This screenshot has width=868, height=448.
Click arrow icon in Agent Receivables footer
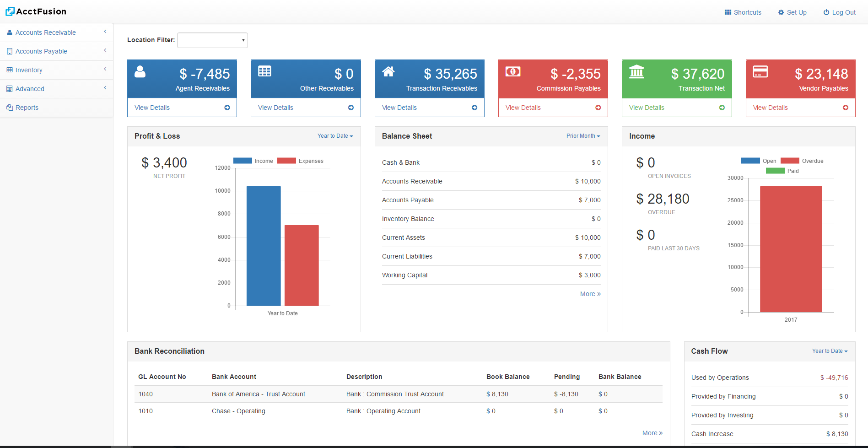coord(227,108)
